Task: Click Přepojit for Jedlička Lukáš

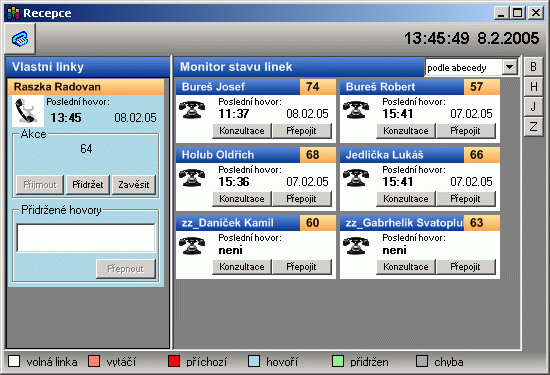Action: coord(465,199)
